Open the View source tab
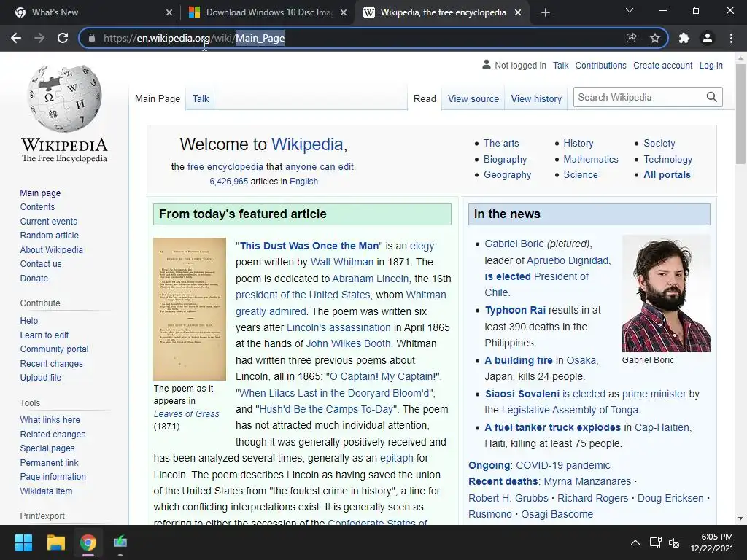Viewport: 747px width, 560px height. coord(473,98)
